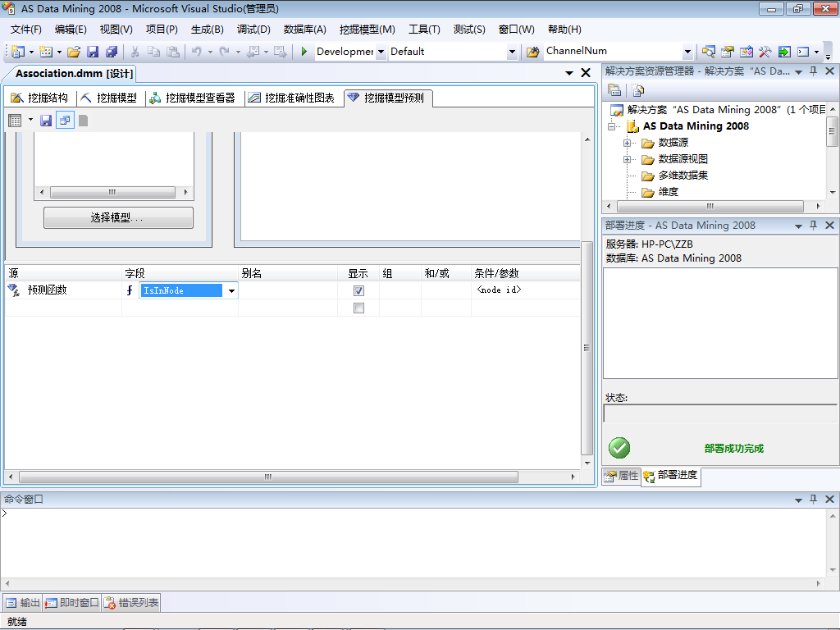This screenshot has width=840, height=630.
Task: Click the New Project toolbar icon
Action: pyautogui.click(x=18, y=52)
